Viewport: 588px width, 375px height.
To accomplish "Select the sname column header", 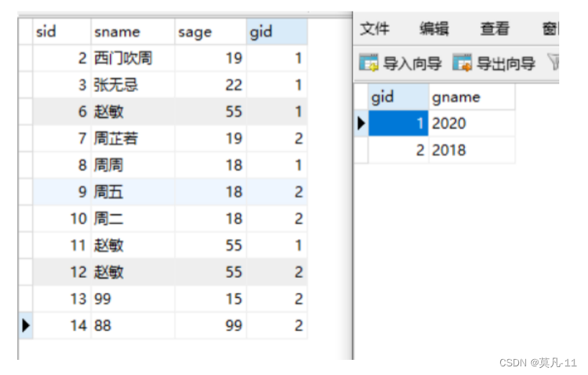I will coord(132,32).
